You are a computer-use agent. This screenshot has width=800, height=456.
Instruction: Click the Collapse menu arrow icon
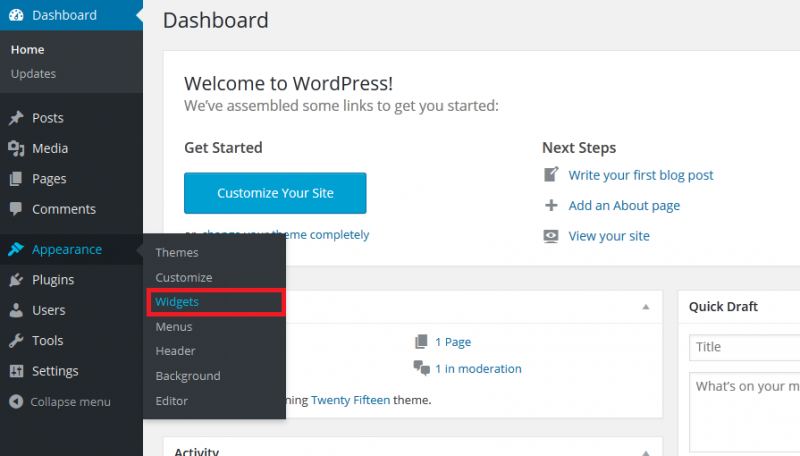tap(16, 401)
